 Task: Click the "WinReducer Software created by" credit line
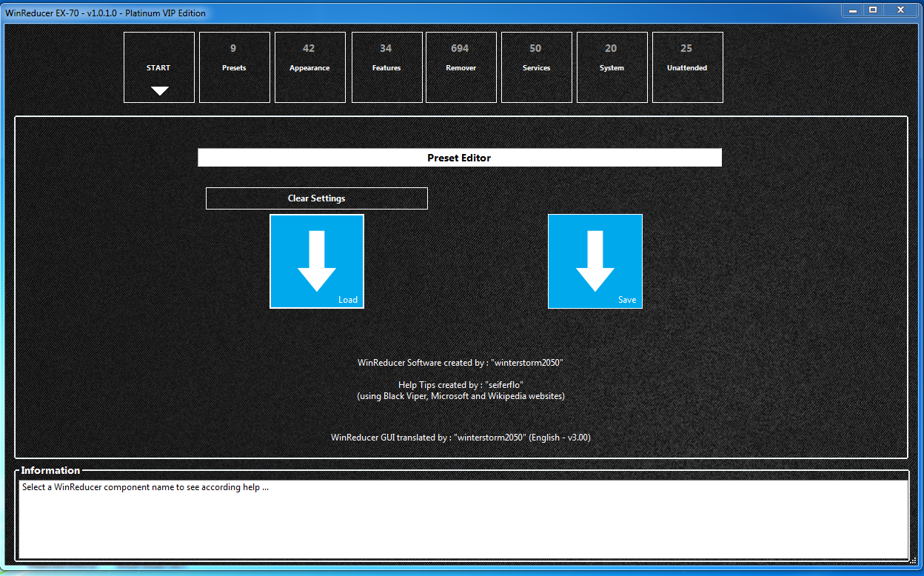coord(461,363)
